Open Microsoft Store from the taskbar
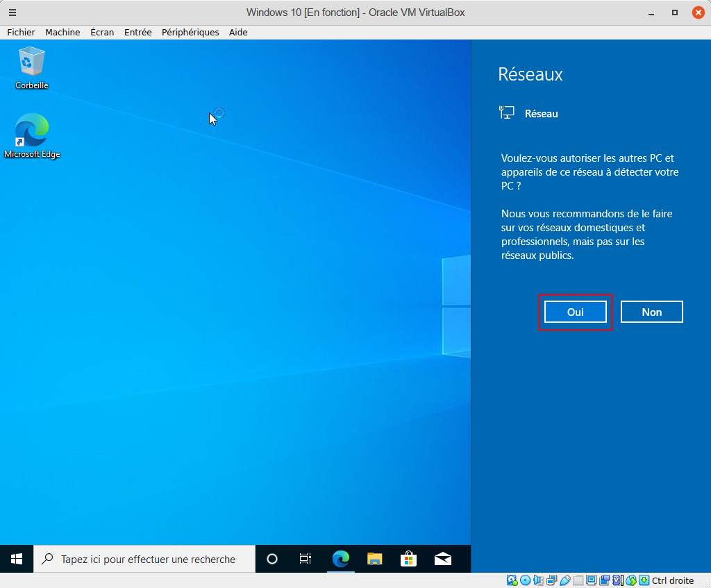This screenshot has width=711, height=588. pyautogui.click(x=409, y=559)
